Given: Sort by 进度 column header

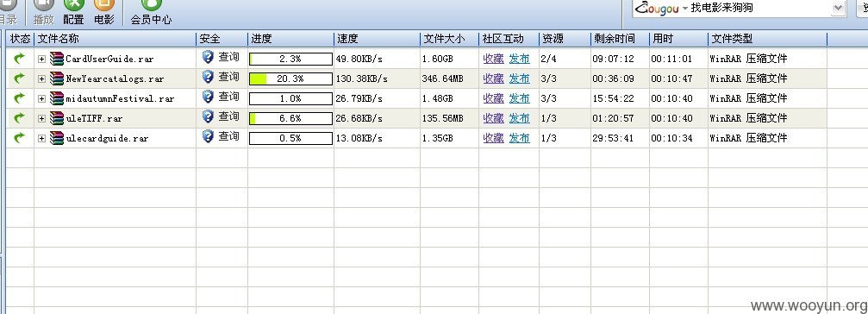Looking at the screenshot, I should pyautogui.click(x=290, y=39).
